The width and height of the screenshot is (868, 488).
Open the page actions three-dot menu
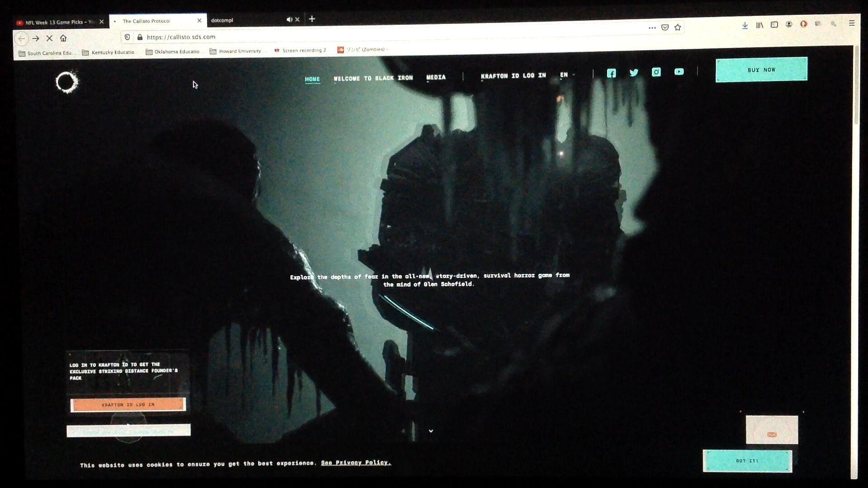pyautogui.click(x=652, y=28)
